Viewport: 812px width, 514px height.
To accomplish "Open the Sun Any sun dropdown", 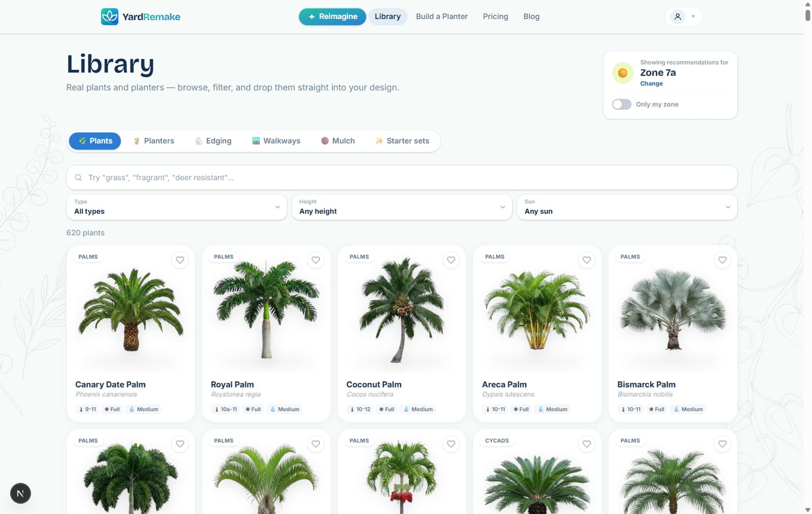I will click(627, 207).
